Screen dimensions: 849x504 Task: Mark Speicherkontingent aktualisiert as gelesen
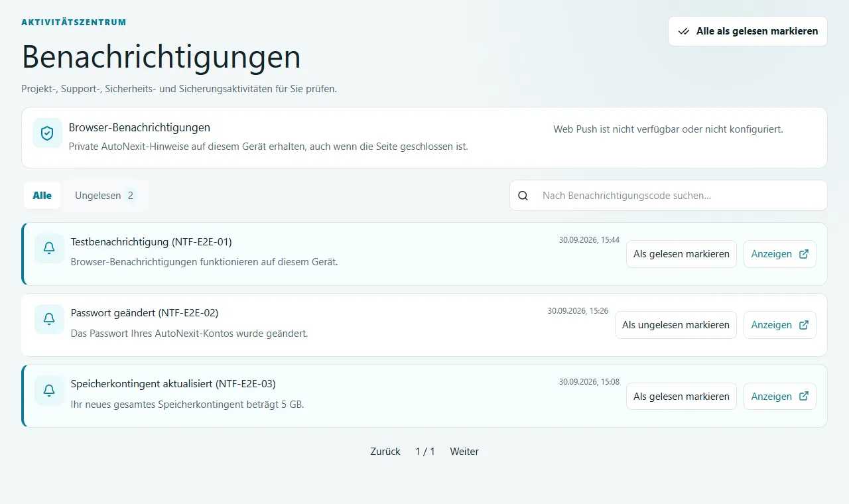pyautogui.click(x=681, y=397)
